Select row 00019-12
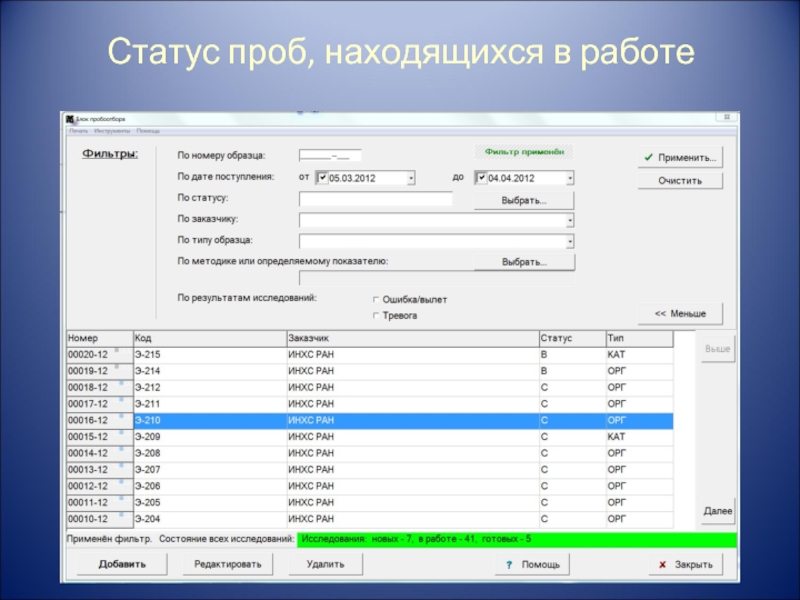 pos(100,371)
